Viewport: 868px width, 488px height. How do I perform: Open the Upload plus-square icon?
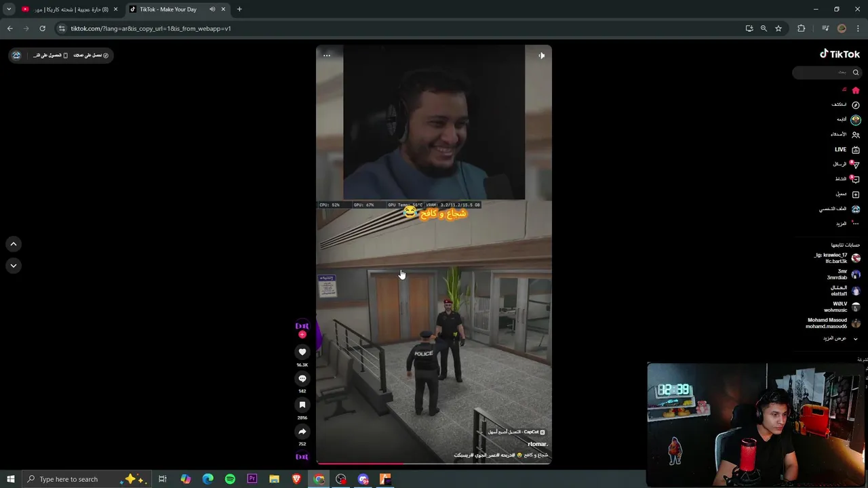tap(856, 194)
